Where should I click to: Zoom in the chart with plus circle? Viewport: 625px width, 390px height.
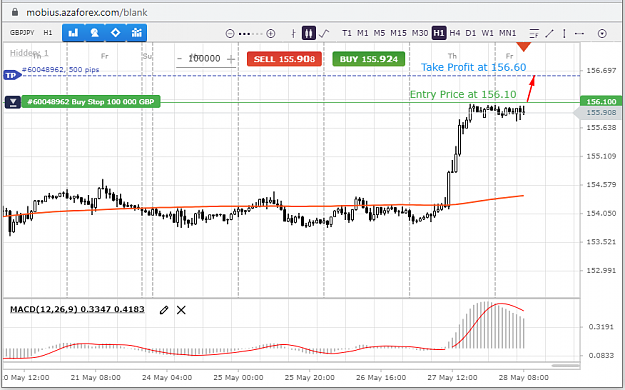(x=271, y=33)
